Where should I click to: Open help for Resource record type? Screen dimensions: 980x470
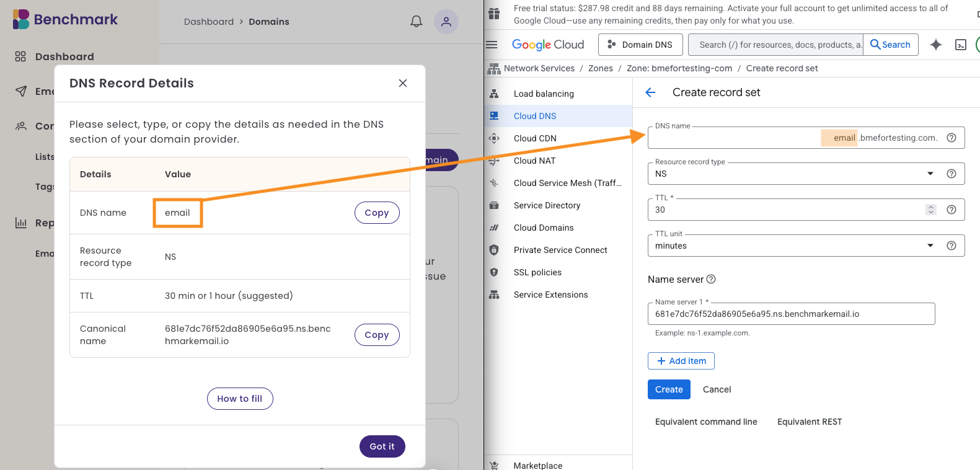951,174
